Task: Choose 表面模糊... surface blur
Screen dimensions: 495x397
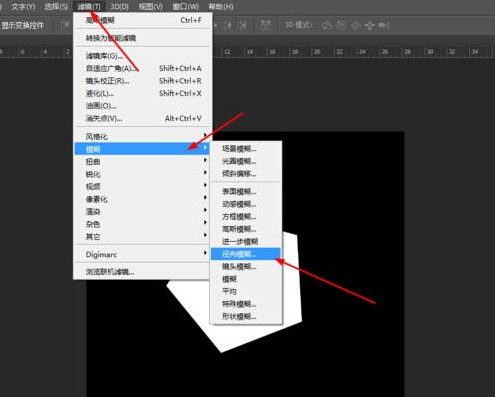Action: 246,192
